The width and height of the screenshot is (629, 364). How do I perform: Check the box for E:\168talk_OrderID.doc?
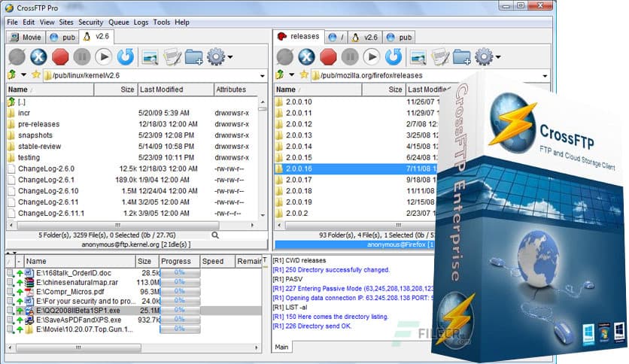coord(11,272)
